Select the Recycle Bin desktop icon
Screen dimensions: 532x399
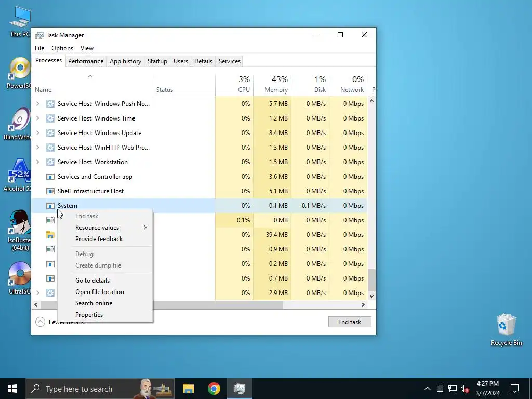point(506,330)
